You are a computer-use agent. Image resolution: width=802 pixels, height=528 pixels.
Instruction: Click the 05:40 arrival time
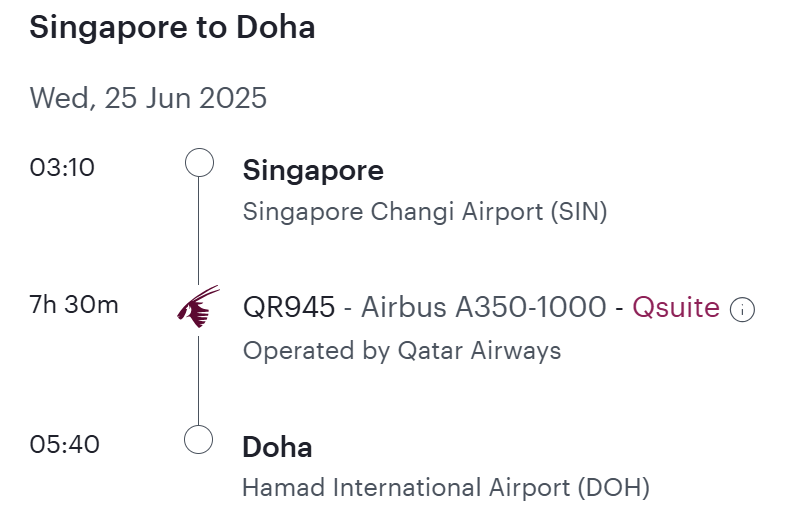[x=64, y=445]
